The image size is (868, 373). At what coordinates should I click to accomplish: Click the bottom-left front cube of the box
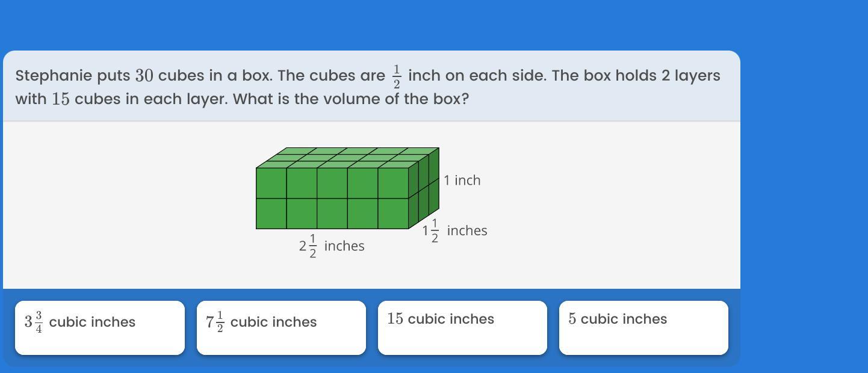(271, 214)
